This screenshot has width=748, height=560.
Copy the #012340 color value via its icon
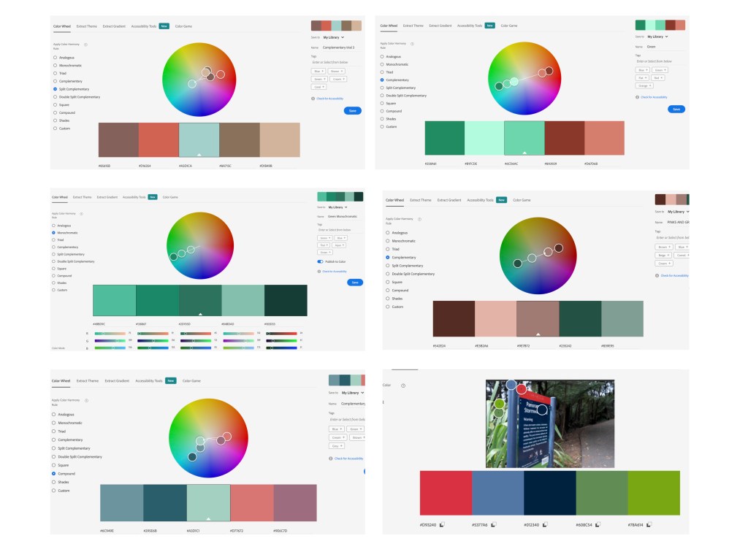coord(546,525)
